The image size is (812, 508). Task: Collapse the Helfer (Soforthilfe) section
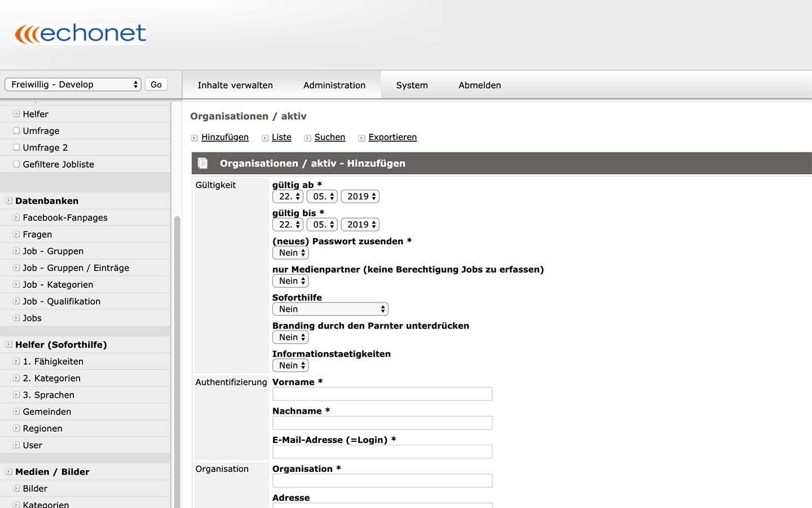pos(9,345)
